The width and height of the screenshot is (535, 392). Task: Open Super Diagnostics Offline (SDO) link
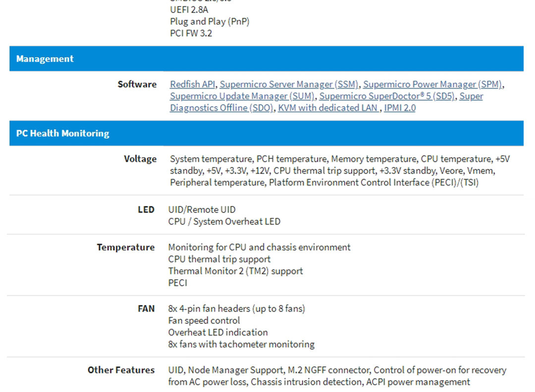(326, 102)
